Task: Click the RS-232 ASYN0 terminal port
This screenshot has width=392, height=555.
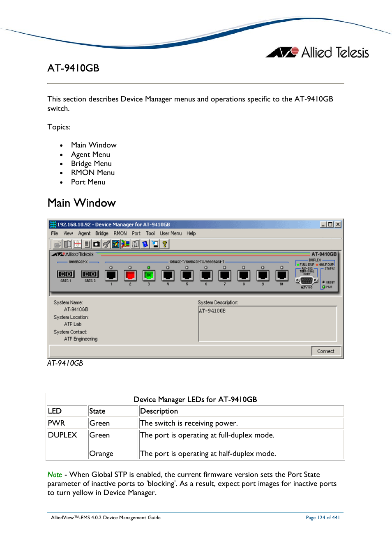Action: coord(307,281)
